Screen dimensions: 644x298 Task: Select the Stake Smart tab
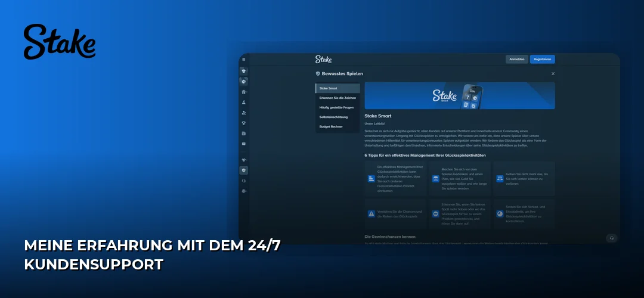pyautogui.click(x=338, y=88)
